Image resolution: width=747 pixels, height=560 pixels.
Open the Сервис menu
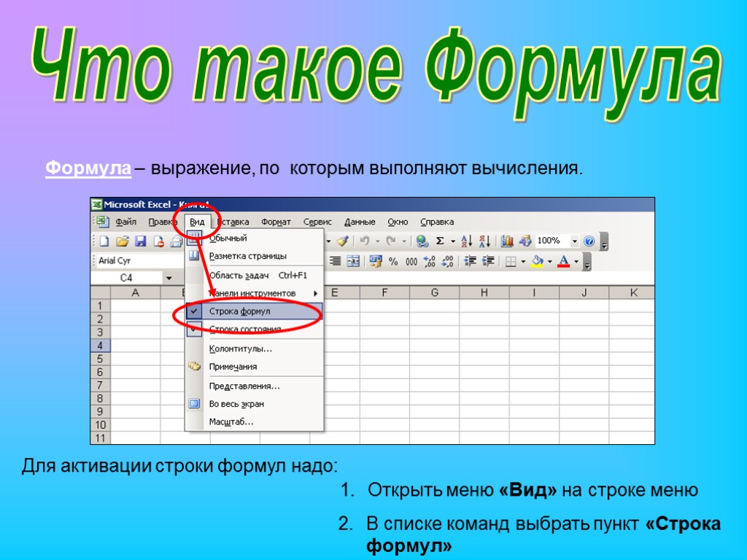[x=317, y=222]
